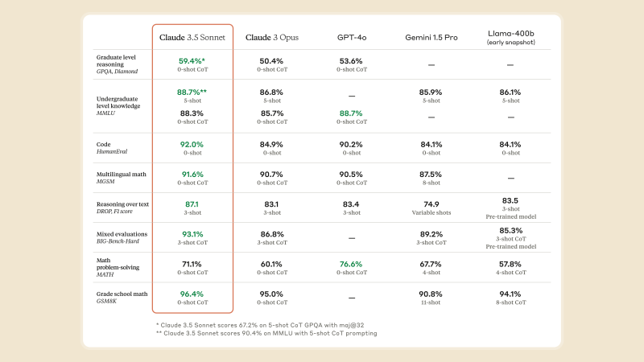644x362 pixels.
Task: Click the Grade school math GSM8K label
Action: pos(122,298)
